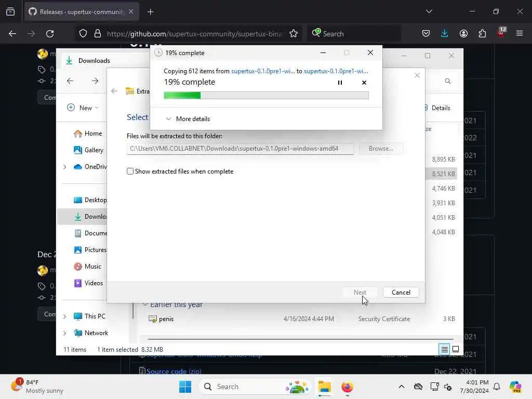Show hidden system tray icons
Screen dimensions: 532x399
click(402, 387)
